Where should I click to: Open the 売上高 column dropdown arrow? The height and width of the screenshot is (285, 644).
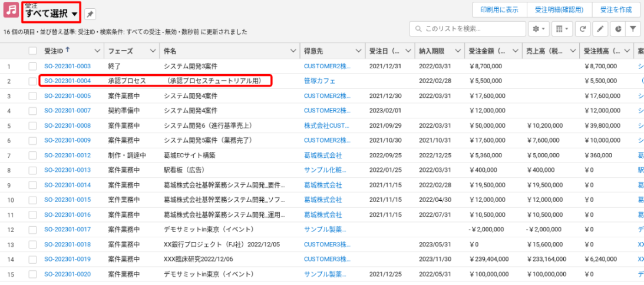pos(573,51)
